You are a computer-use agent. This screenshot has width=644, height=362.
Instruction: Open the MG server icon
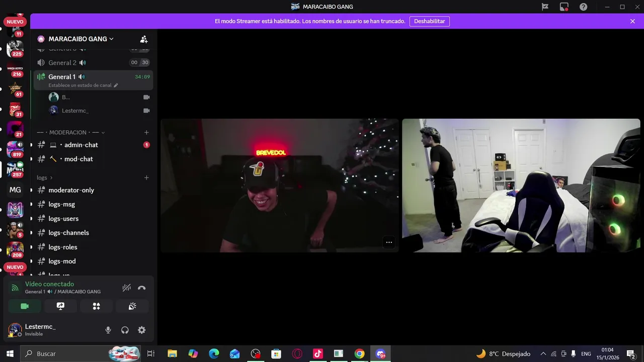coord(15,190)
